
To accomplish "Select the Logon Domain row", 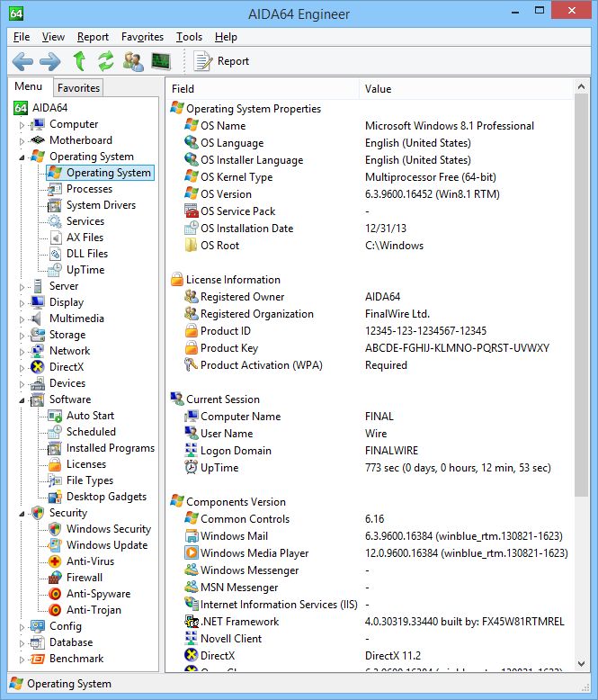I will (x=370, y=451).
